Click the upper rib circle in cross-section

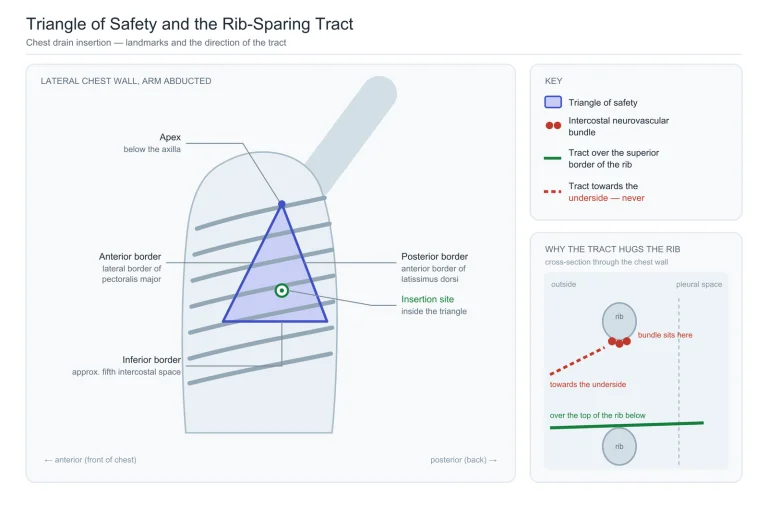point(619,320)
